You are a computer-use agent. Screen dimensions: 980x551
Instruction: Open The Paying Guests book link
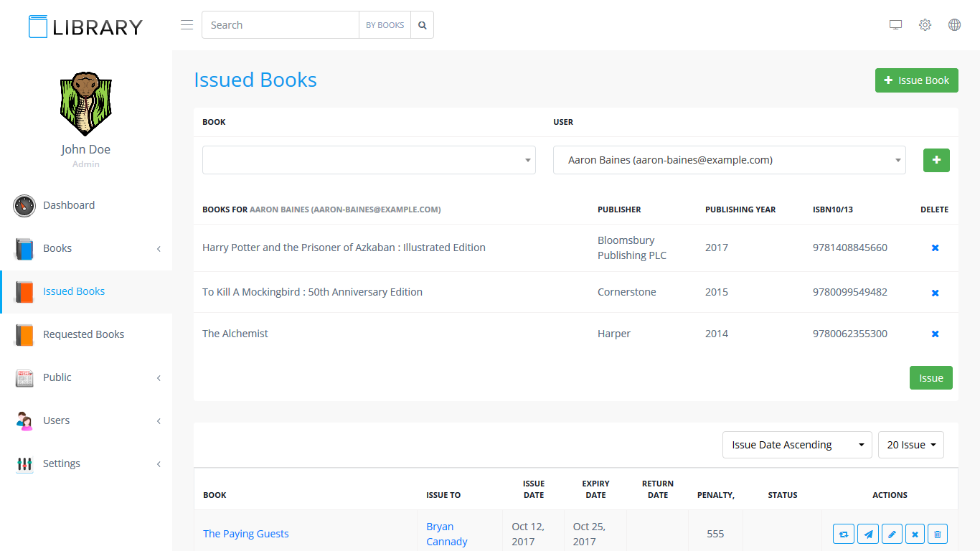point(246,534)
